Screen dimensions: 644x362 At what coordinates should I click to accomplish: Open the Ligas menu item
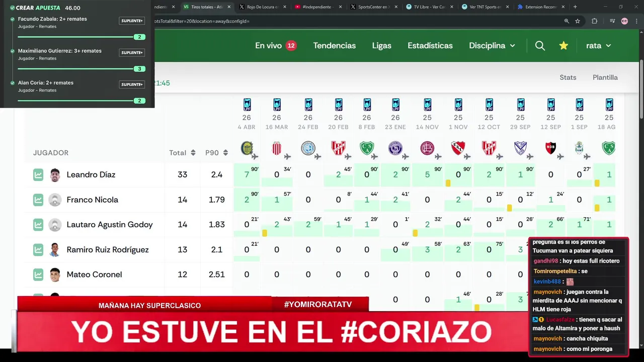coord(382,46)
